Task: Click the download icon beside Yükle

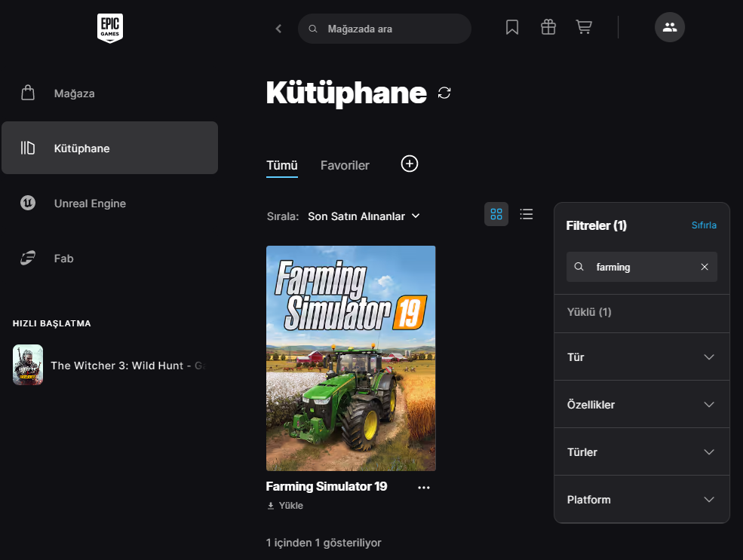Action: pyautogui.click(x=271, y=506)
